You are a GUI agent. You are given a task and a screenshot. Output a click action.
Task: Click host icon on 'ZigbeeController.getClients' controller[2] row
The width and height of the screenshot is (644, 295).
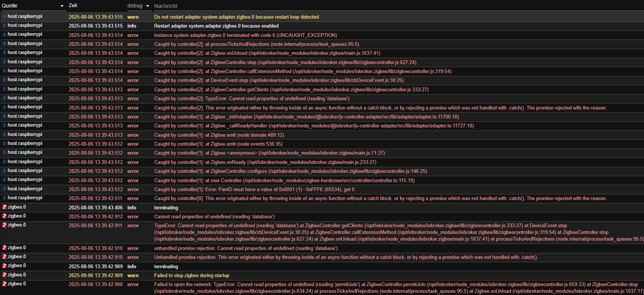tap(4, 89)
